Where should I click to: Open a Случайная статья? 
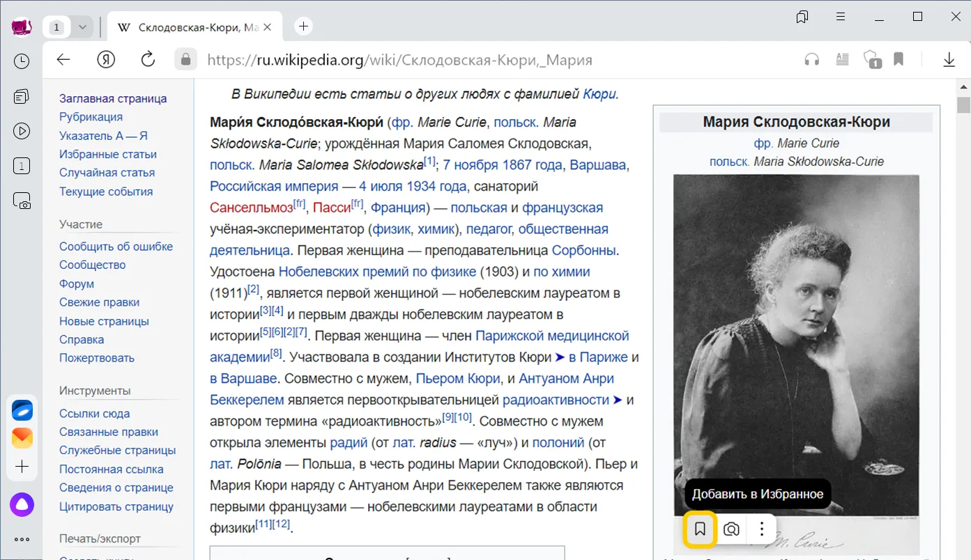[x=107, y=173]
